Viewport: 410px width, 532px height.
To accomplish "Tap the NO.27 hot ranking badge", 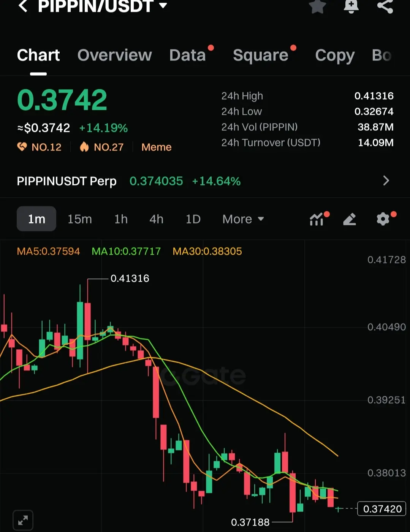I will 101,147.
